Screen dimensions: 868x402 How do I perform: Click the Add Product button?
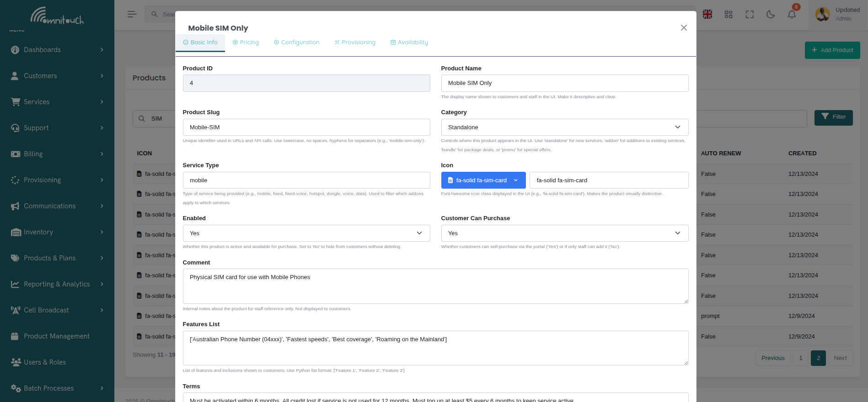pyautogui.click(x=832, y=50)
